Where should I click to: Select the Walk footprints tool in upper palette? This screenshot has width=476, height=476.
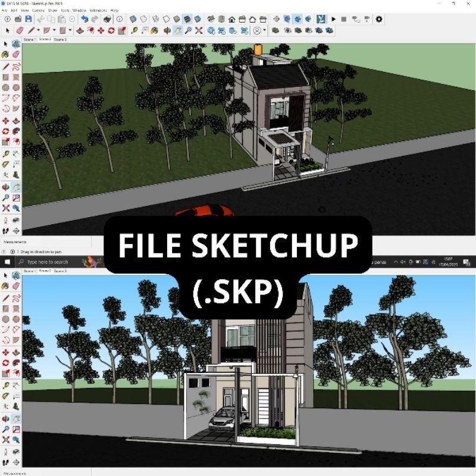pos(5,231)
